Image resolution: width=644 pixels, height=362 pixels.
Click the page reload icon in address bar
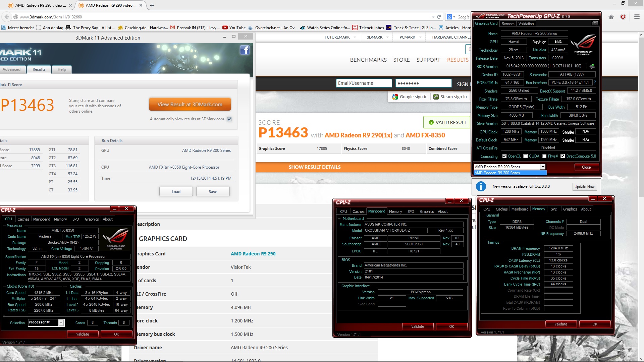pyautogui.click(x=439, y=17)
